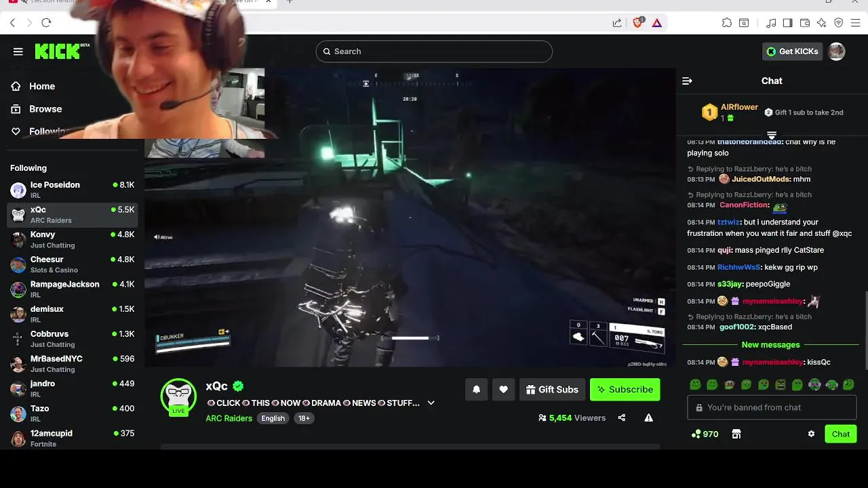
Task: Click username goof1002 in chat
Action: click(x=736, y=327)
